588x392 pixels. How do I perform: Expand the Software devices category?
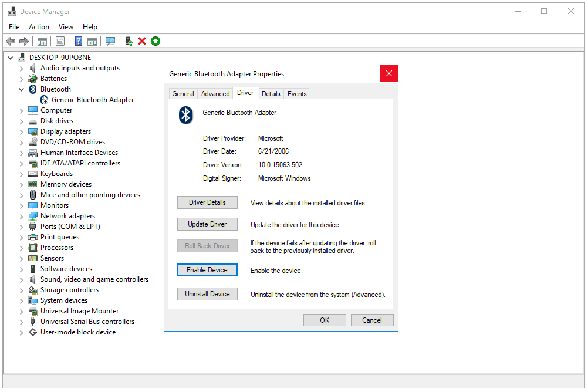pos(22,269)
